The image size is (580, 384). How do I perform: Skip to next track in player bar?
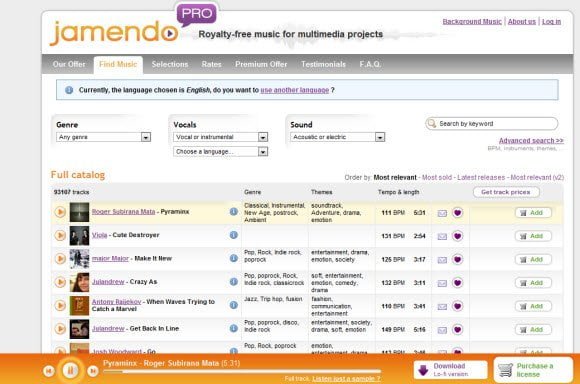[x=93, y=371]
